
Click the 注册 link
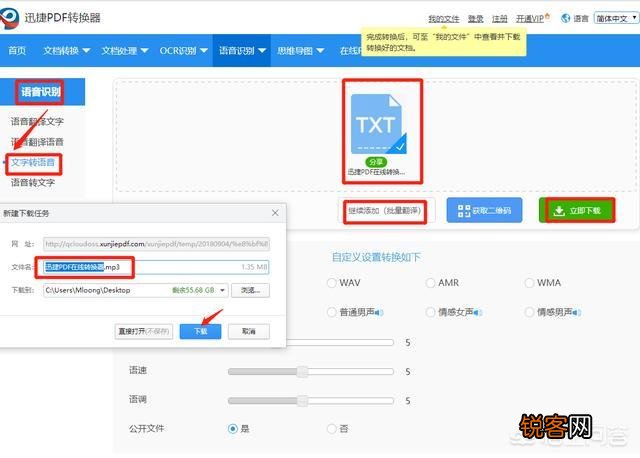[x=500, y=18]
